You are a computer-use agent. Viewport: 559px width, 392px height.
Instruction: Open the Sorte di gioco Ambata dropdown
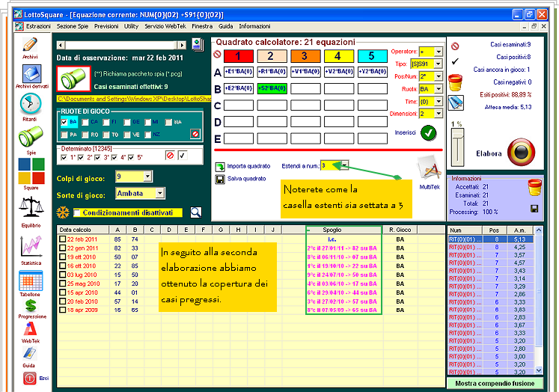click(160, 193)
